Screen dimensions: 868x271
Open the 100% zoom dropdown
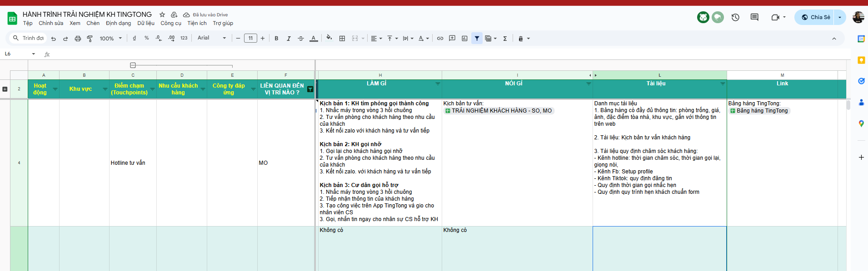[x=110, y=39]
